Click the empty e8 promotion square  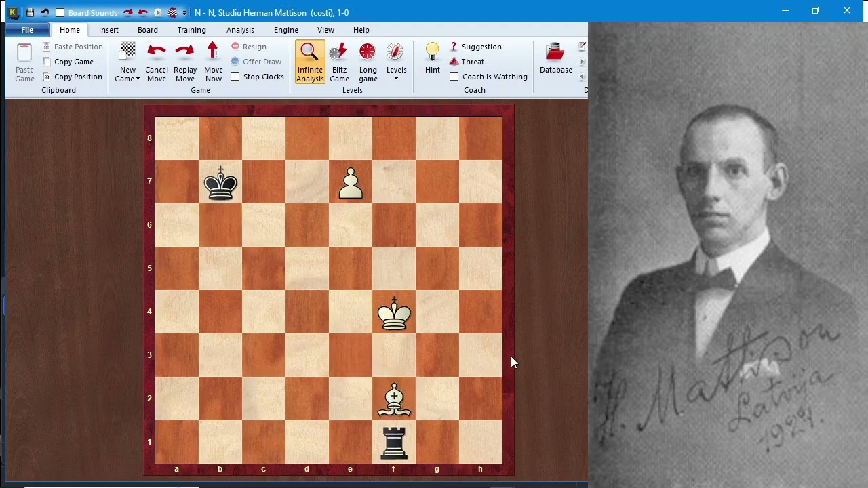(351, 138)
